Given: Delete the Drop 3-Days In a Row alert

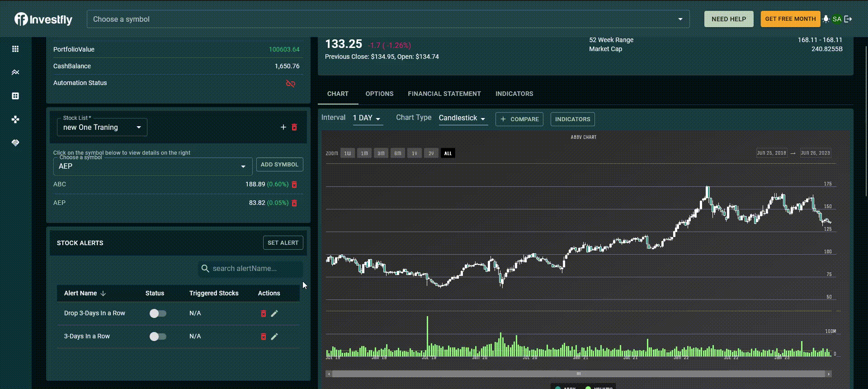Looking at the screenshot, I should click(264, 313).
